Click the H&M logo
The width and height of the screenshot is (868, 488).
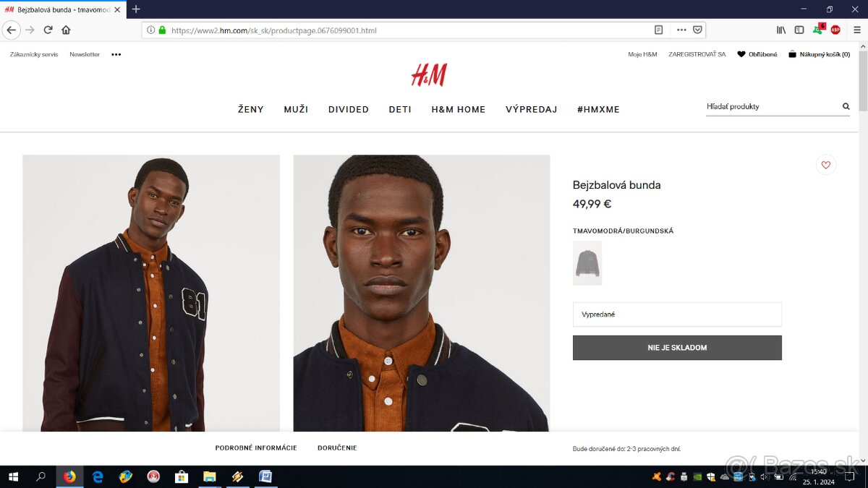tap(429, 74)
